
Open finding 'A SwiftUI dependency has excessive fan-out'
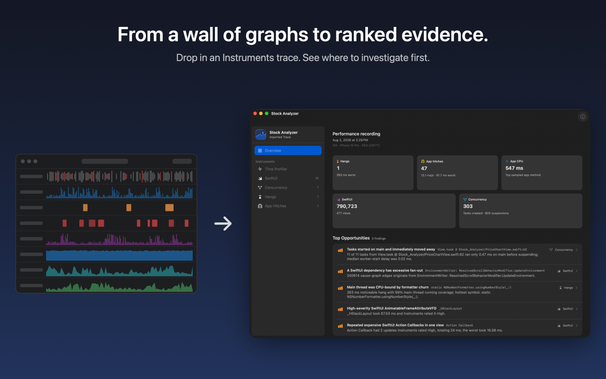[457, 273]
